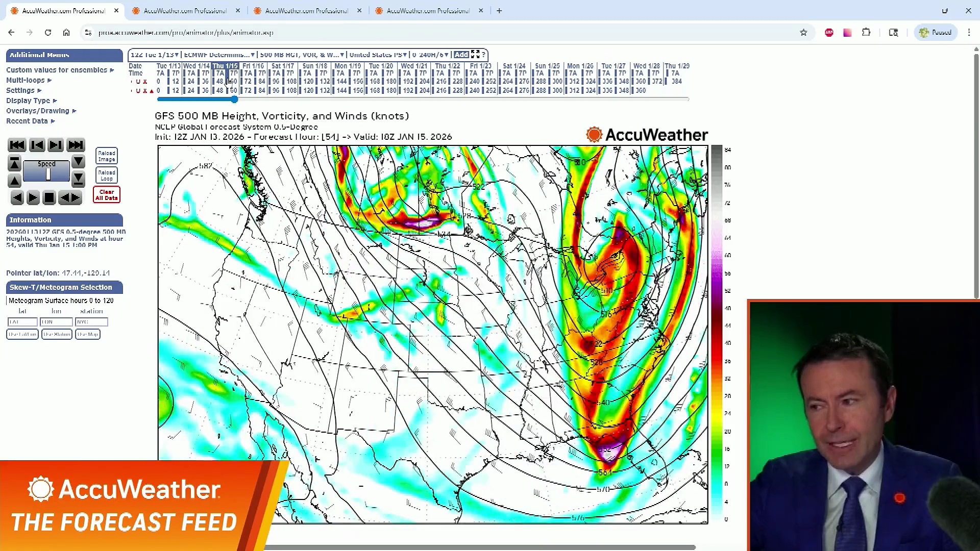This screenshot has width=980, height=551.
Task: Click the stop animation icon
Action: pyautogui.click(x=49, y=197)
